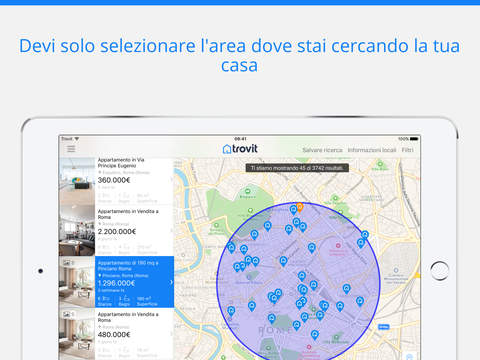Click the trovit logo

pyautogui.click(x=240, y=149)
